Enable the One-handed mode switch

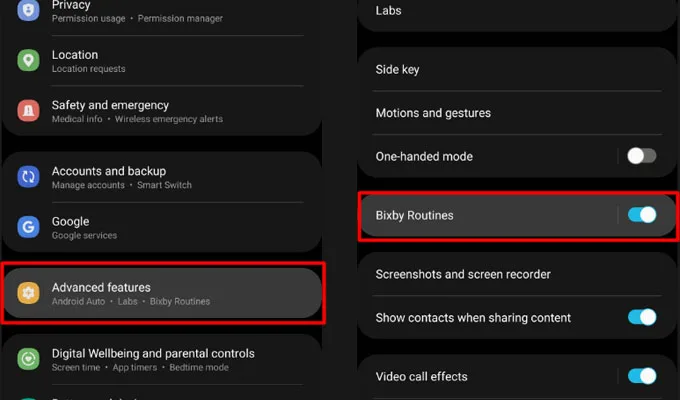(x=641, y=156)
